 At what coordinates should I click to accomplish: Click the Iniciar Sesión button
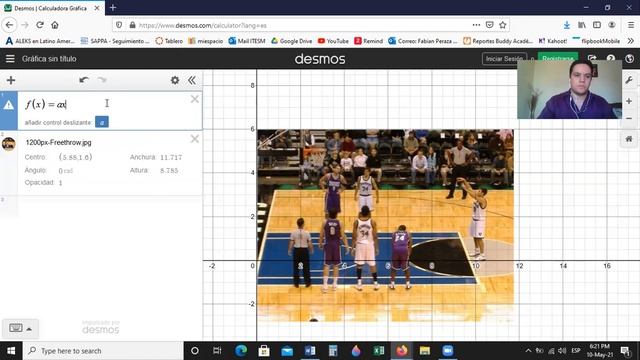(504, 59)
